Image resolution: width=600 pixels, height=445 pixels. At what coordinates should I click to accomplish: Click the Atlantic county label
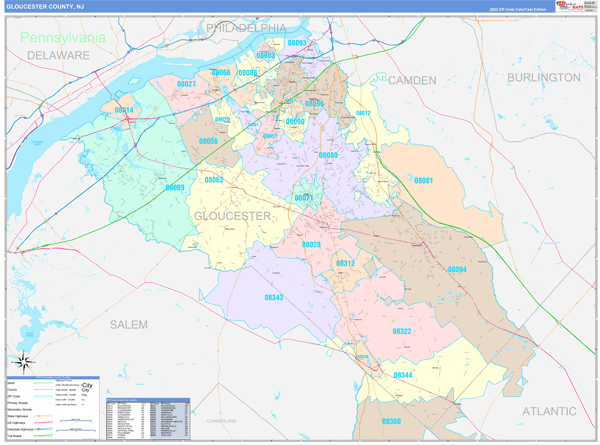click(549, 411)
